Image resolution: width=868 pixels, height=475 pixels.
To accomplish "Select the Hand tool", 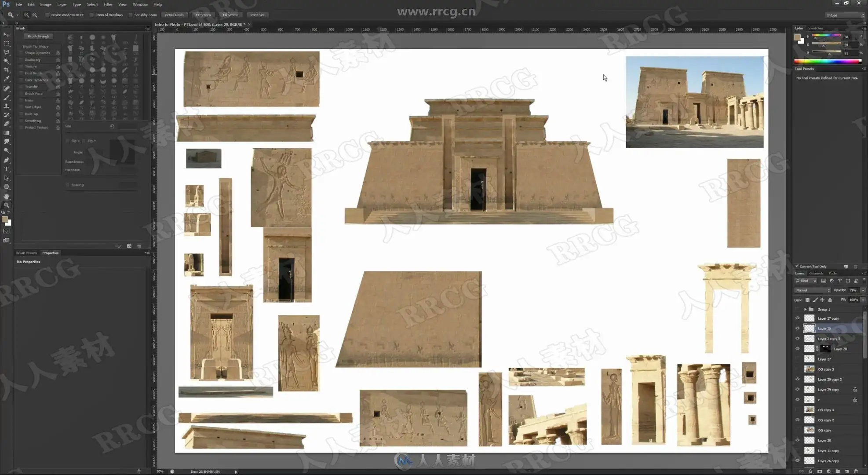I will pos(6,196).
